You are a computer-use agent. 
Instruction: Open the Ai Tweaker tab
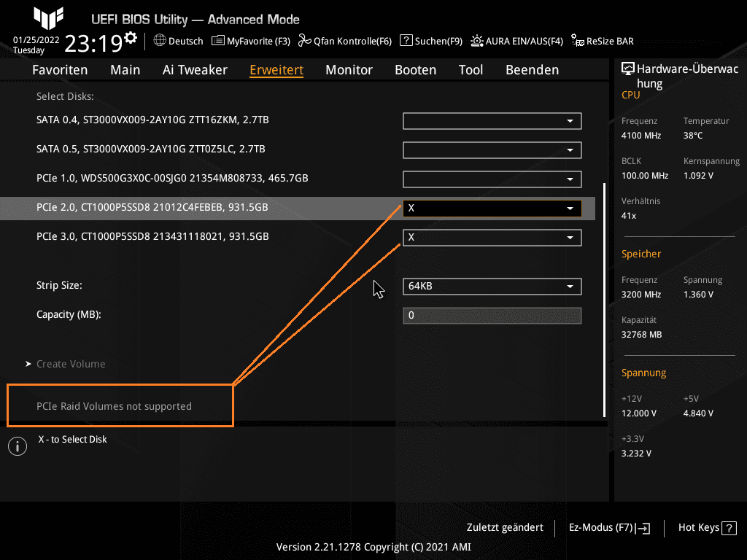pos(195,69)
